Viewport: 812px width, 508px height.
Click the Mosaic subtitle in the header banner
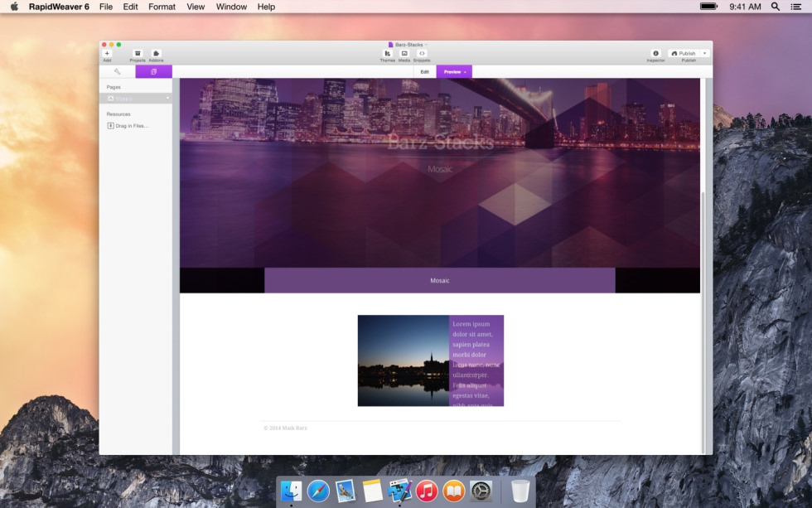point(440,169)
